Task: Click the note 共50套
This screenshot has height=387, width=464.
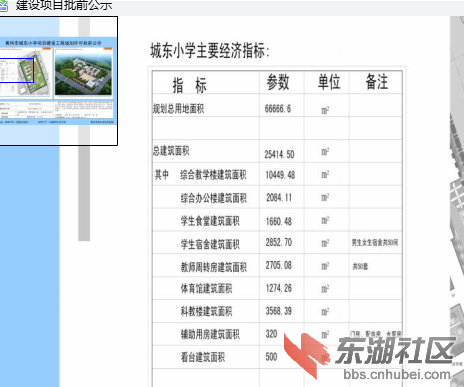Action: click(x=360, y=266)
